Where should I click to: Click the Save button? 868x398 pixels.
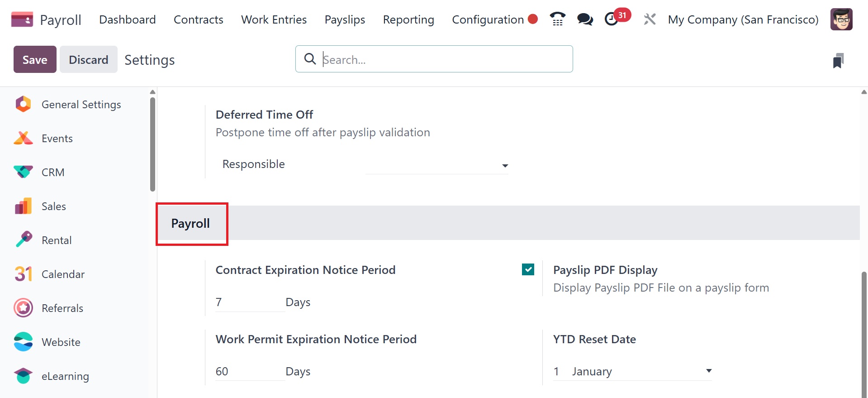pos(35,59)
